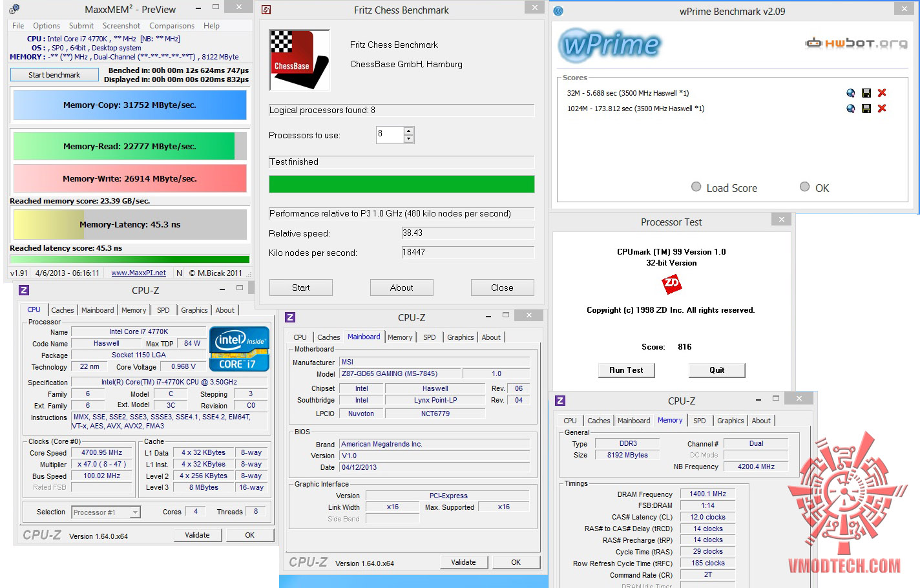920x588 pixels.
Task: Submit the 32M score online globe icon
Action: (x=851, y=93)
